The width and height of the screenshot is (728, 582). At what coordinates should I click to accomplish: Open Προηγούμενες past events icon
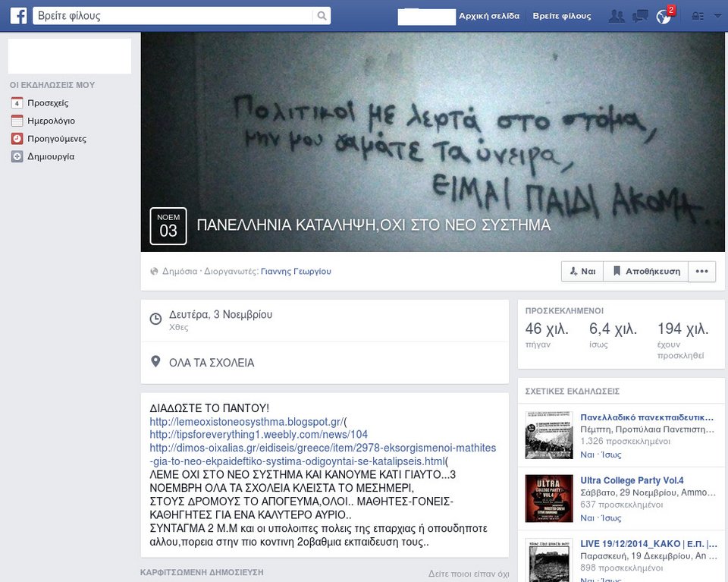coord(18,139)
